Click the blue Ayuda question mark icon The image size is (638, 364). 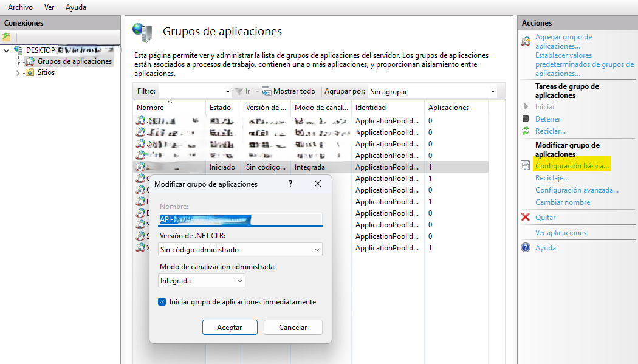[x=526, y=248]
